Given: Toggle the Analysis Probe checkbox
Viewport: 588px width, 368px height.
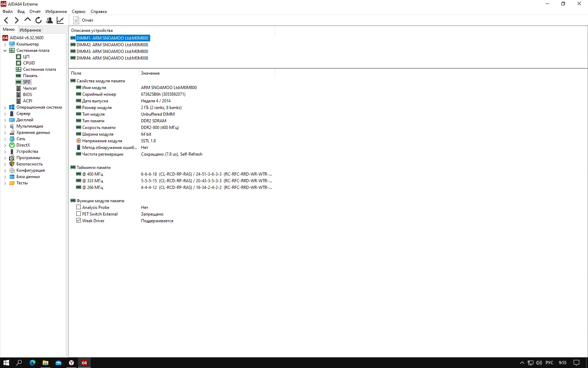Looking at the screenshot, I should point(79,207).
